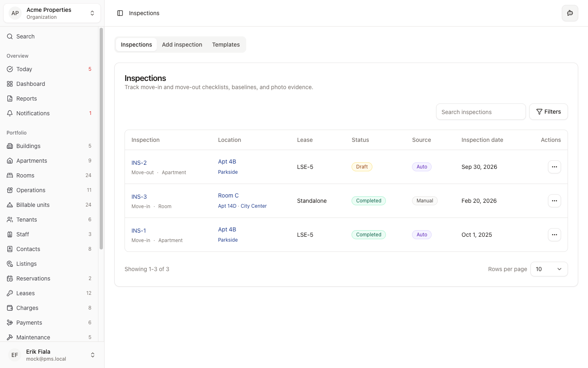Toggle the sidebar panel icon
Viewport: 588px width, 368px height.
click(x=120, y=13)
